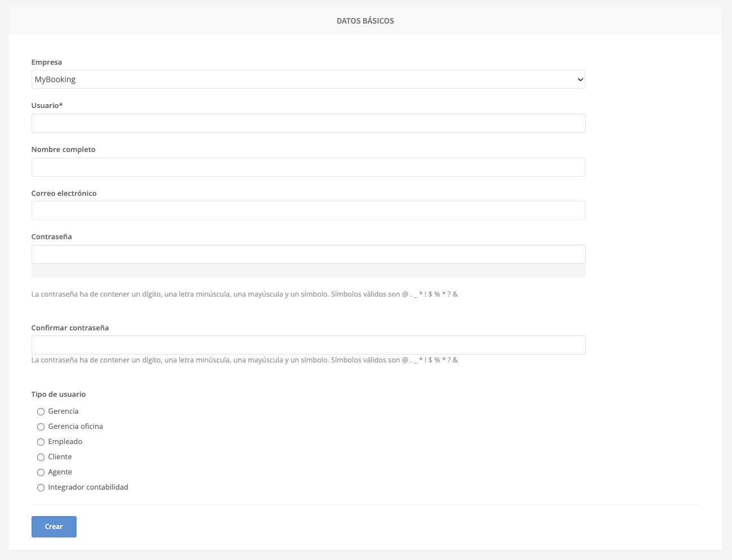Click the Usuario input field
The width and height of the screenshot is (732, 560).
(x=308, y=123)
